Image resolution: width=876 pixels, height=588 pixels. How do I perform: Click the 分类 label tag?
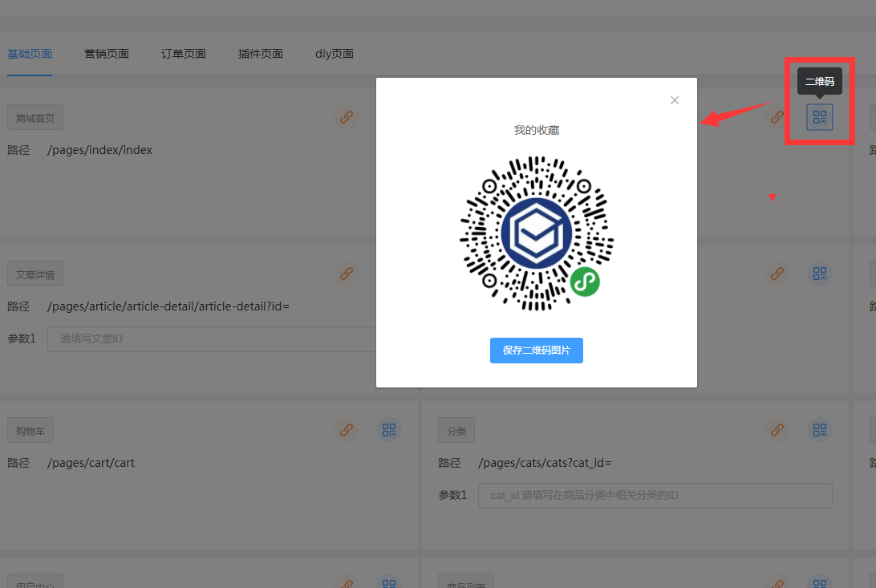pos(456,431)
